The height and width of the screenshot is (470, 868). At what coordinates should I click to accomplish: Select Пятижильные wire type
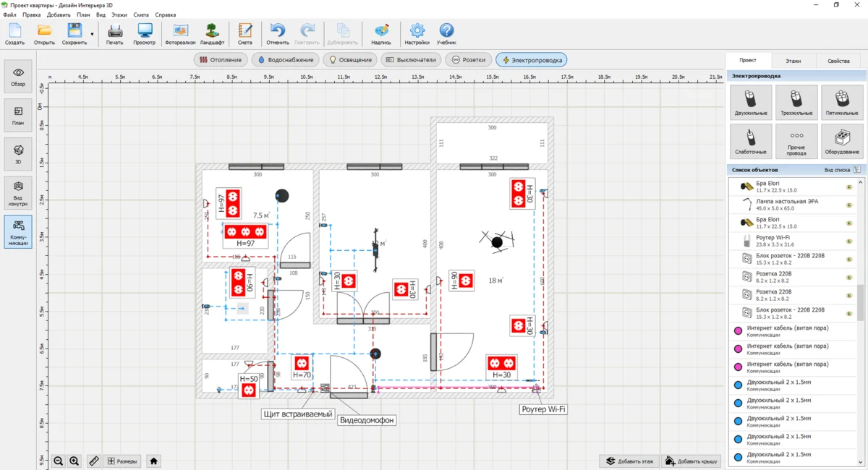point(842,102)
